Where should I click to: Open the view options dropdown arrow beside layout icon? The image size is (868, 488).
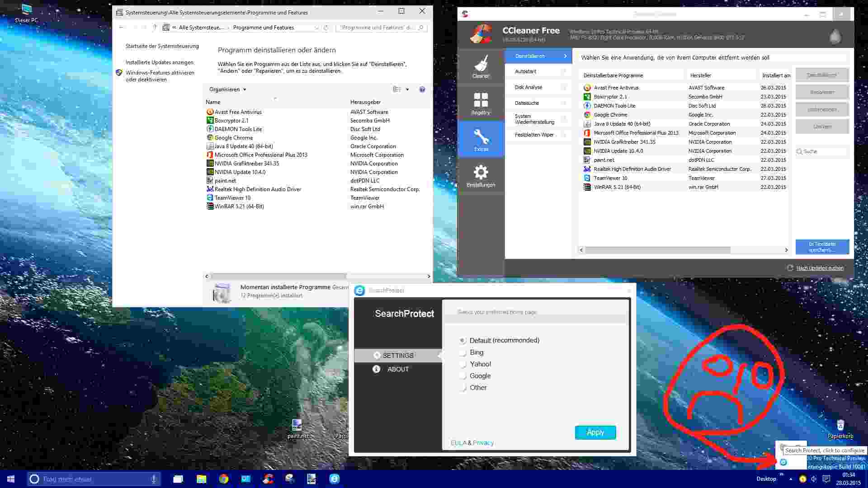[407, 89]
